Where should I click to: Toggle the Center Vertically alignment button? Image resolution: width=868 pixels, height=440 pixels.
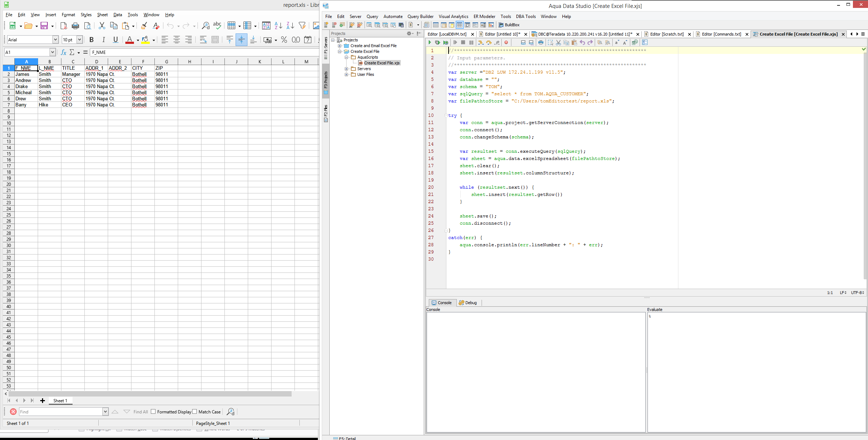point(241,40)
